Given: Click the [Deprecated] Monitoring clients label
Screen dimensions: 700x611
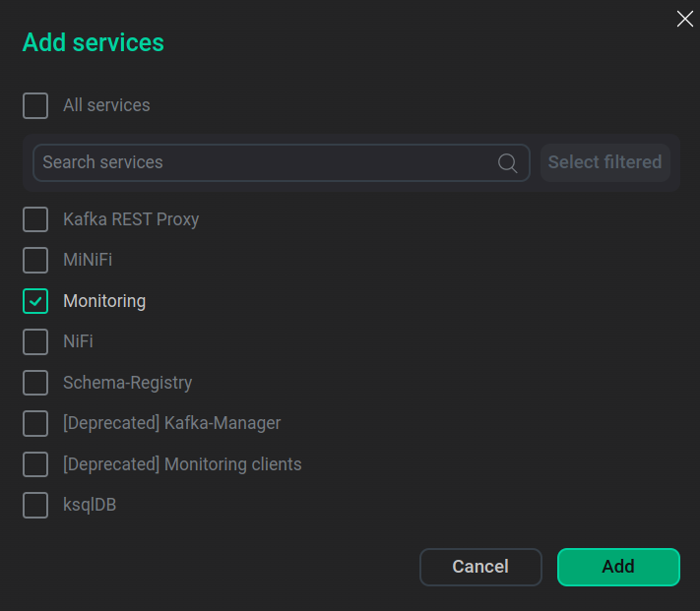Looking at the screenshot, I should pyautogui.click(x=182, y=464).
